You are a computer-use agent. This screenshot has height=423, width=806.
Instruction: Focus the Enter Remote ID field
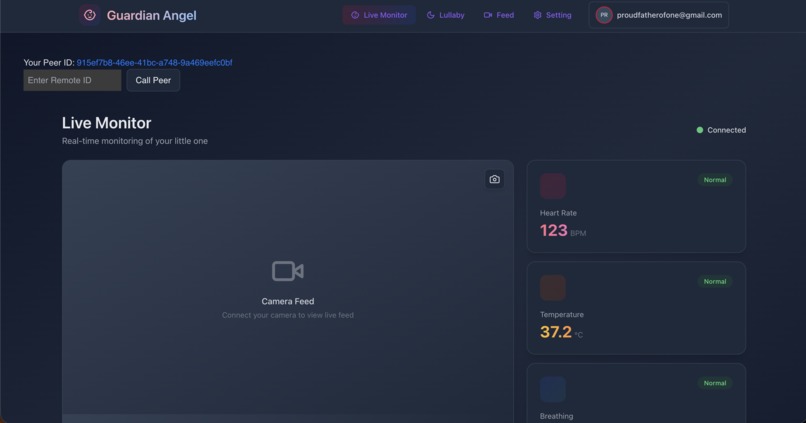click(x=72, y=80)
